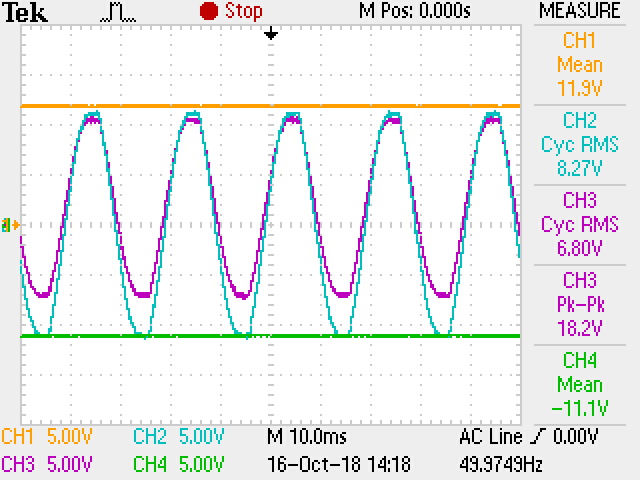The height and width of the screenshot is (480, 640).
Task: Select the CH3 Pk-Pk 18.2V measurement
Action: [x=580, y=302]
